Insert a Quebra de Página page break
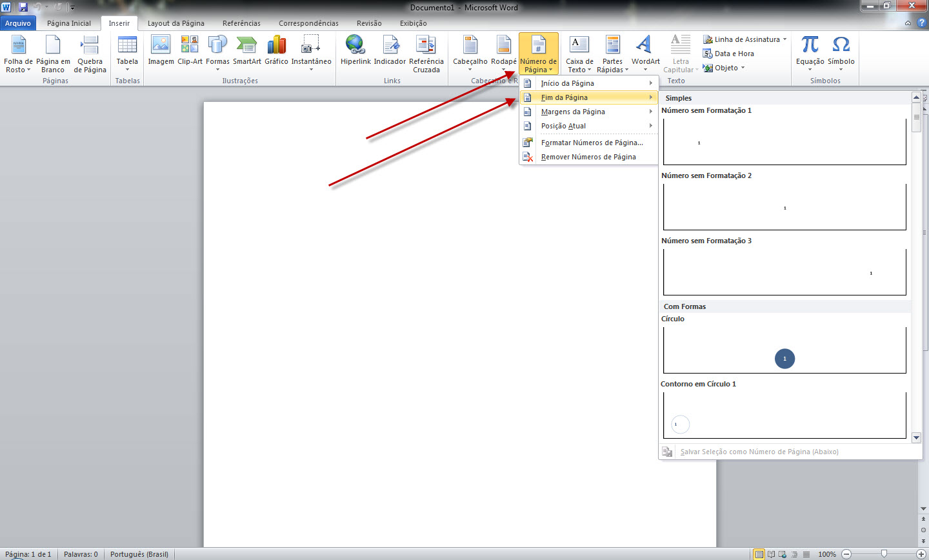This screenshot has width=929, height=560. click(90, 54)
